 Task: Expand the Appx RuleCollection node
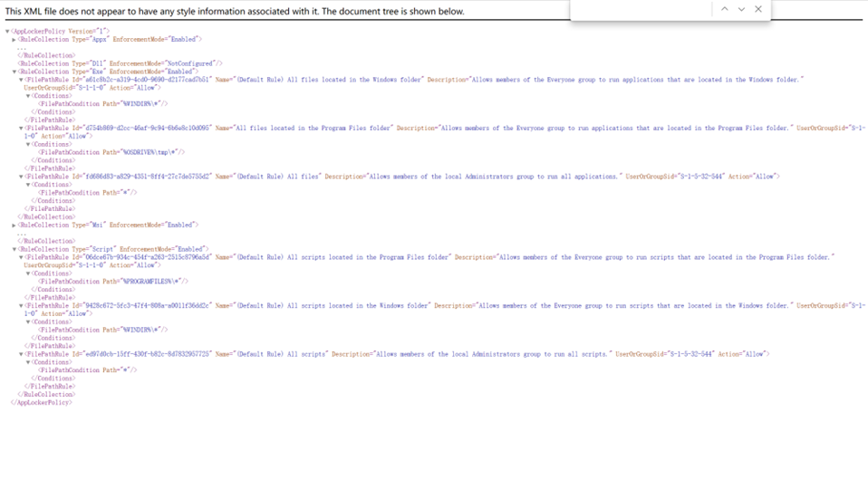(x=14, y=40)
